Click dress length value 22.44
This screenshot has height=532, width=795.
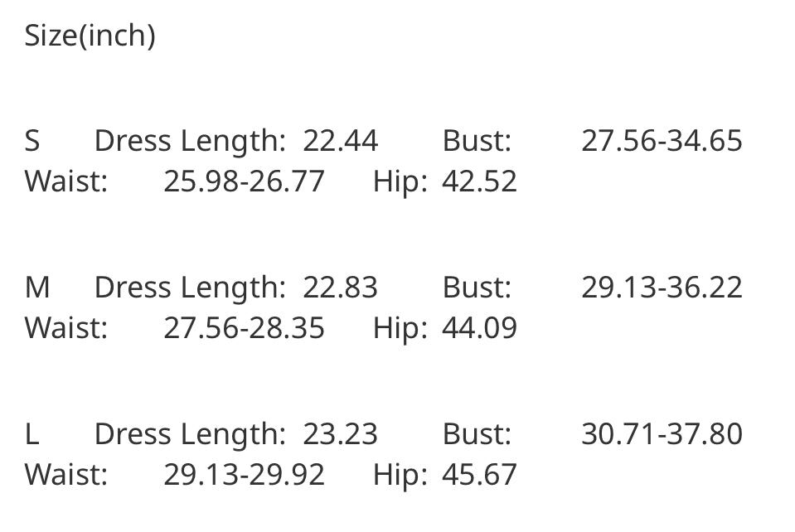coord(340,141)
